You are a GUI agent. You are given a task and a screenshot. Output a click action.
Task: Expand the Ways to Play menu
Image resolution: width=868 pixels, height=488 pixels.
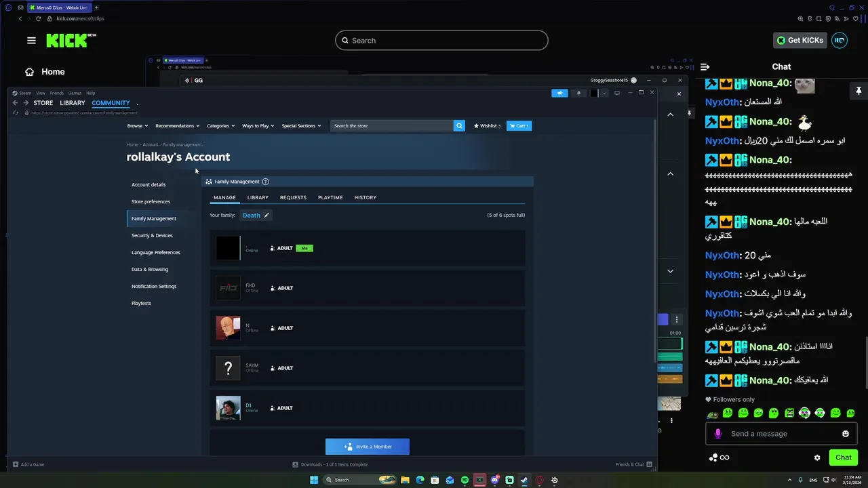click(258, 125)
